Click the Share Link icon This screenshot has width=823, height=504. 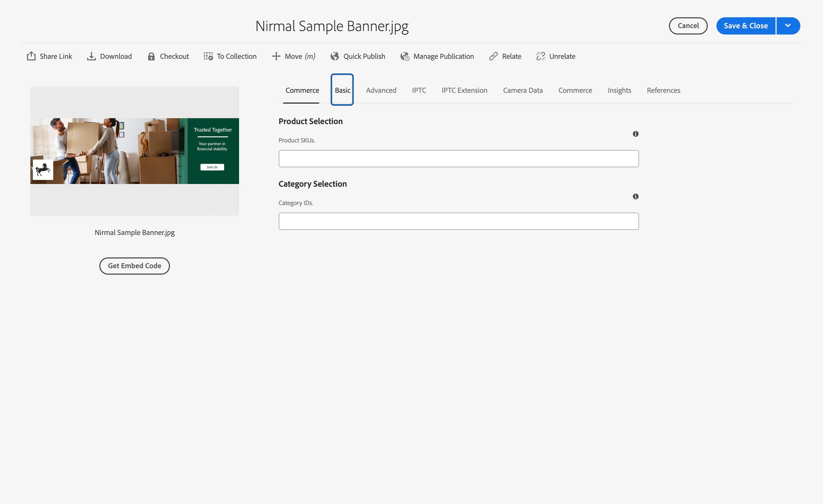(31, 56)
